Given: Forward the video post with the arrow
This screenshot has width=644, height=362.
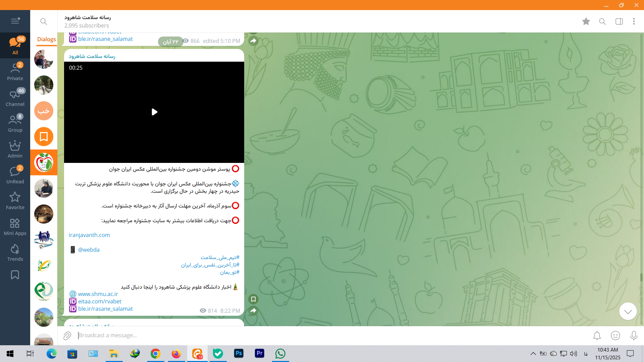Looking at the screenshot, I should (x=253, y=311).
